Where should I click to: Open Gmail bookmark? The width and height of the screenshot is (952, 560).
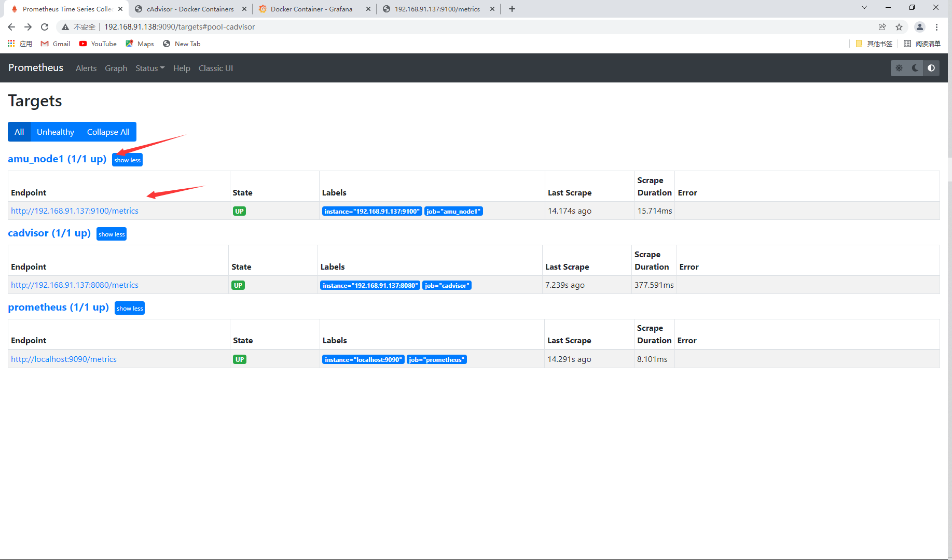[x=56, y=44]
